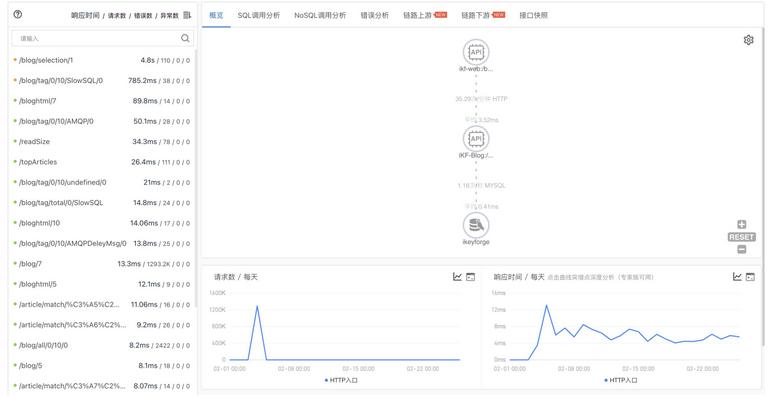This screenshot has width=780, height=398.
Task: Open the help question-mark icon
Action: click(x=17, y=14)
